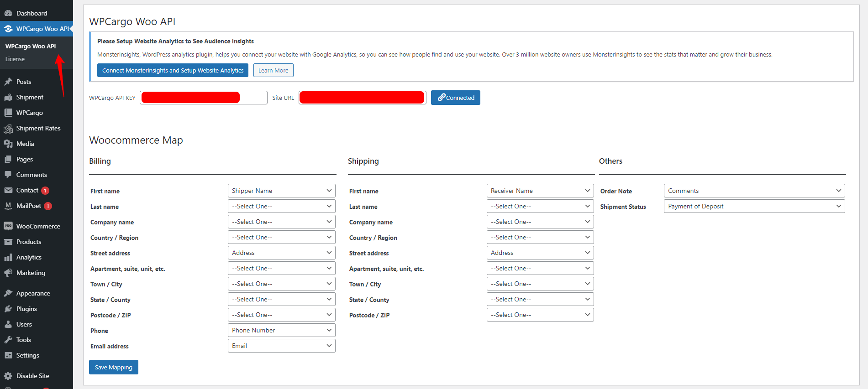Click the Marketing megaphone icon
868x389 pixels.
(x=8, y=273)
